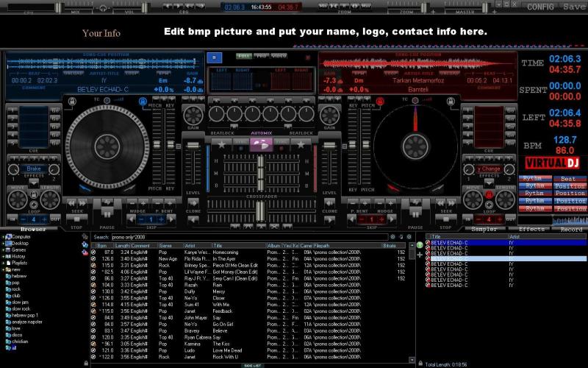Click the left deck pitch slider handle
Image resolution: width=588 pixels, height=368 pixels.
coord(157,144)
